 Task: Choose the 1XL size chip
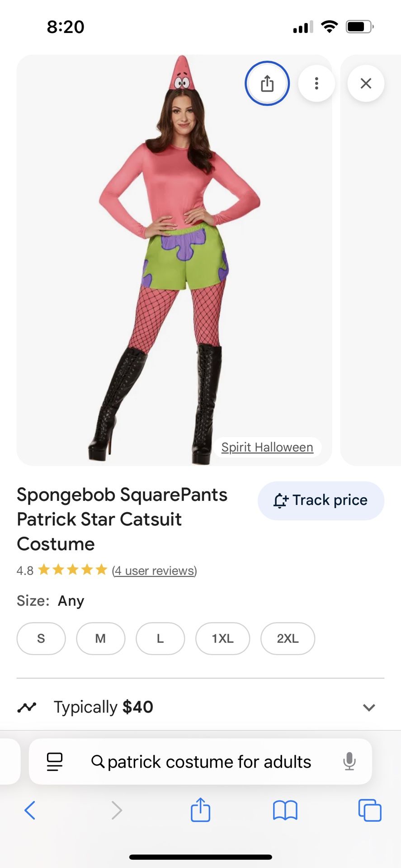click(222, 638)
